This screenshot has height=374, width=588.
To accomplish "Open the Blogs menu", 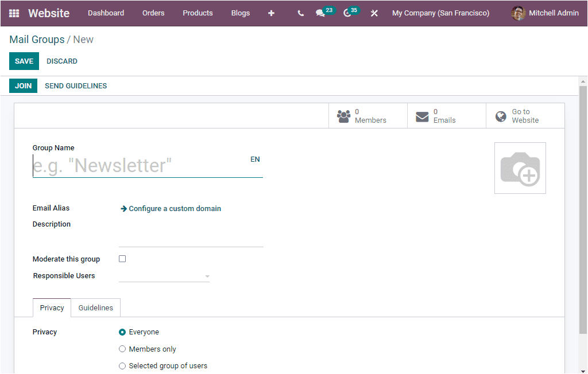I will (240, 13).
